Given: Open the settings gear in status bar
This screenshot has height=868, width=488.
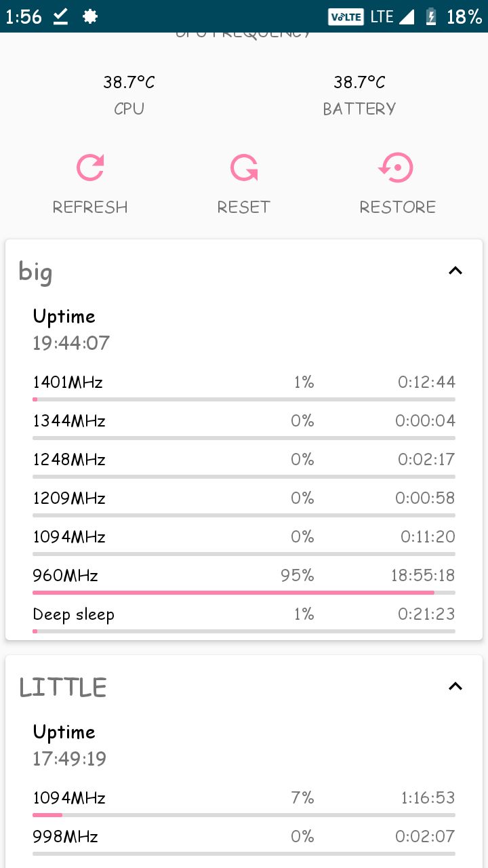Looking at the screenshot, I should click(89, 16).
